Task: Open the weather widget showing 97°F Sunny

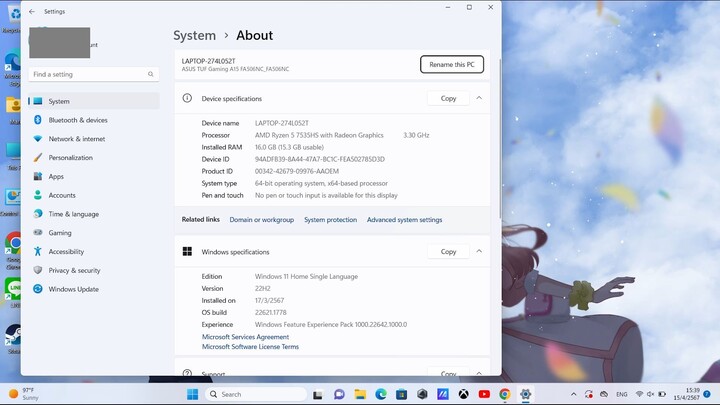Action: pos(24,394)
